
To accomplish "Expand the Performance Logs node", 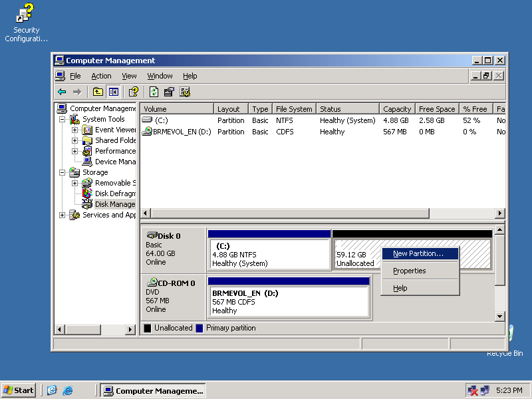I will coord(74,151).
